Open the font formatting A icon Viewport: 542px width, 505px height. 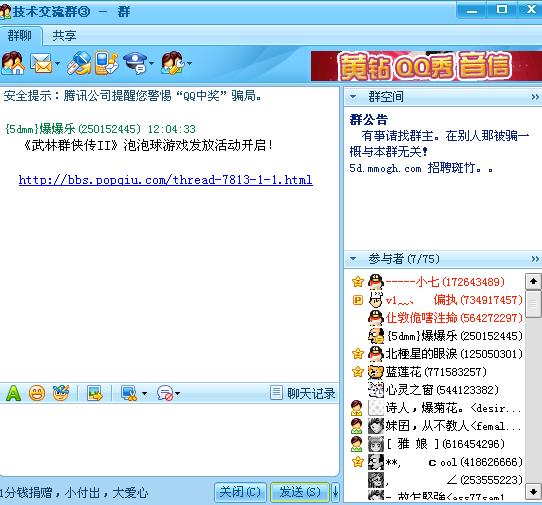click(x=13, y=393)
